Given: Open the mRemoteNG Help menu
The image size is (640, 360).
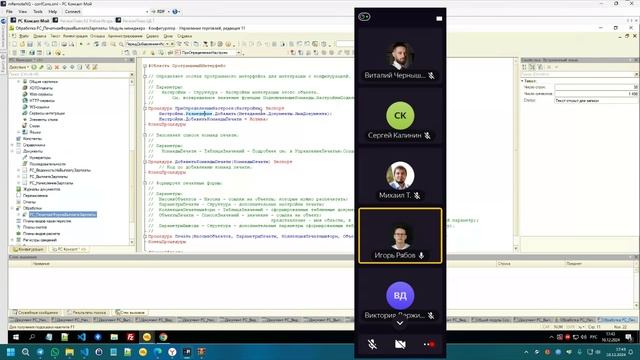Looking at the screenshot, I should [53, 11].
